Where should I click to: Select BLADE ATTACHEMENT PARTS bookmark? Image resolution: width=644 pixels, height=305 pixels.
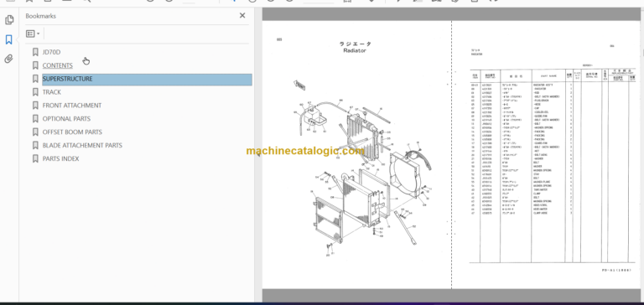click(82, 145)
